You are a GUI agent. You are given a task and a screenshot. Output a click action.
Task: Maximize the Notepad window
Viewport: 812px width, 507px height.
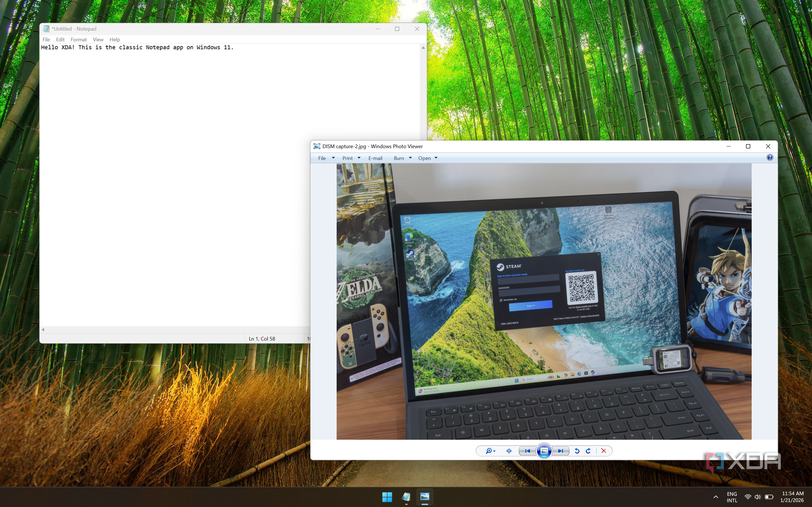point(397,29)
